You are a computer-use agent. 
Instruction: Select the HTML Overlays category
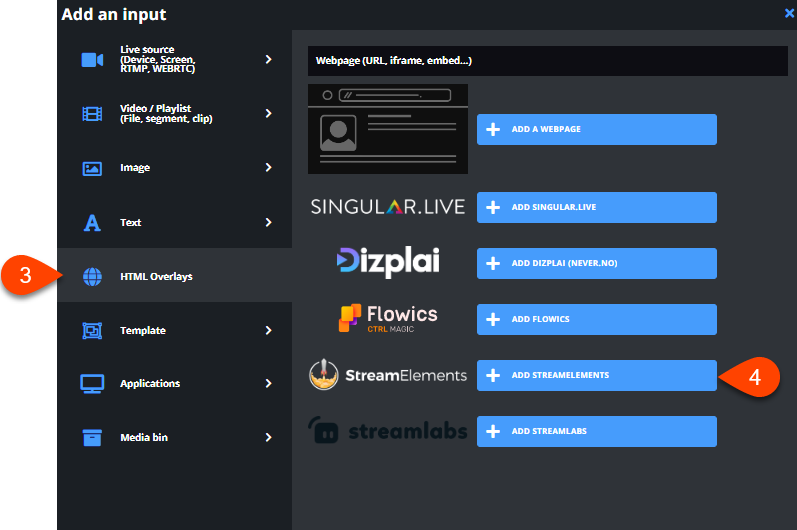174,275
